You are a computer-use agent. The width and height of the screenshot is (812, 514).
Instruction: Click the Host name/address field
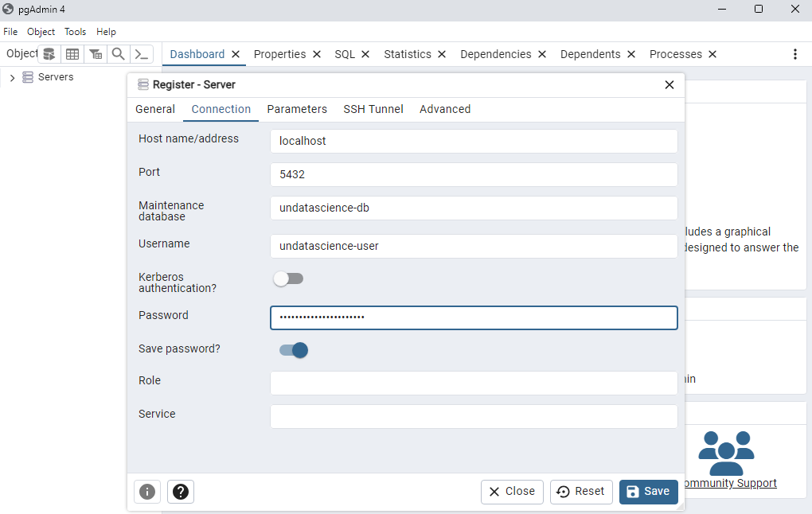tap(474, 141)
